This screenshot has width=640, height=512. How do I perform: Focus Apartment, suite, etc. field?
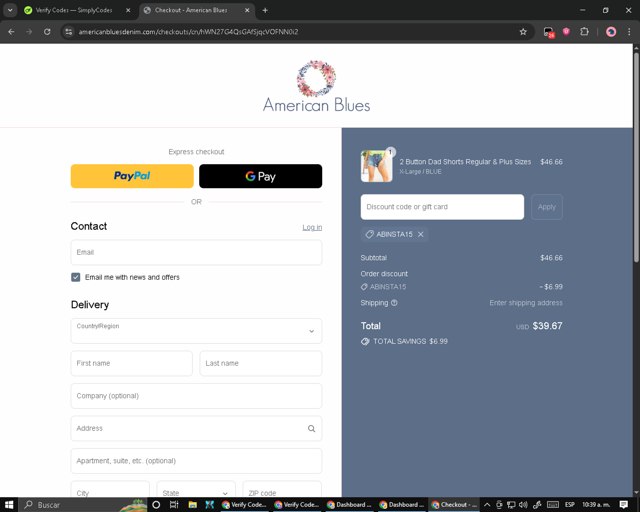[196, 461]
